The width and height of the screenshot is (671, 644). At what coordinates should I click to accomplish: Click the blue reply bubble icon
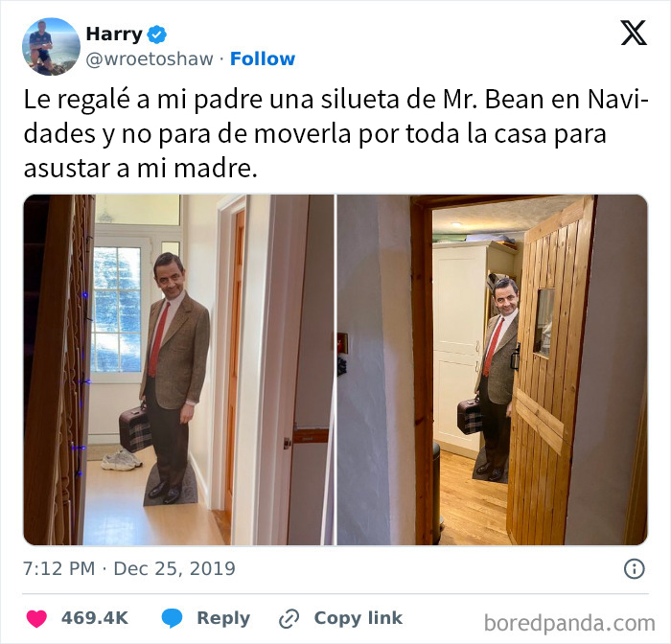tap(172, 618)
